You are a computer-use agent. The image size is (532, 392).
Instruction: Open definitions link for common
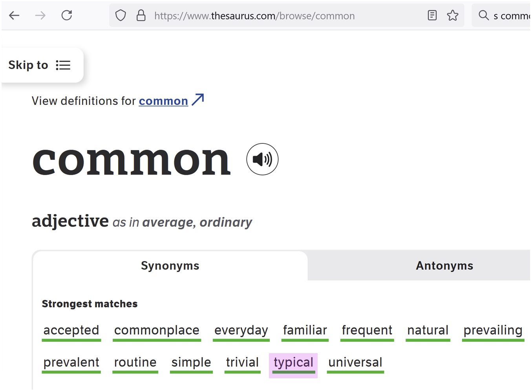[x=163, y=101]
